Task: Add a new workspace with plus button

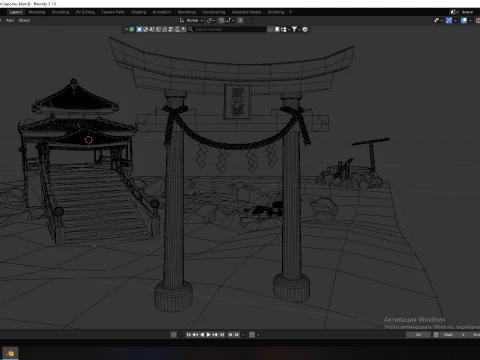Action: [290, 12]
